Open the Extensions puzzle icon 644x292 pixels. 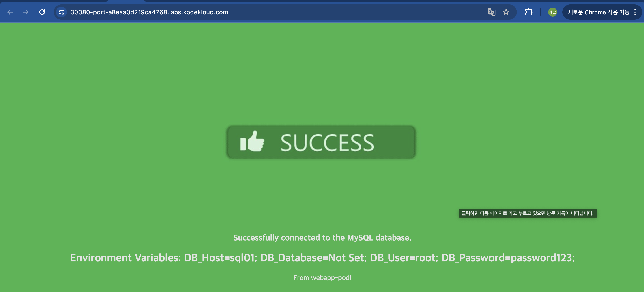[528, 12]
